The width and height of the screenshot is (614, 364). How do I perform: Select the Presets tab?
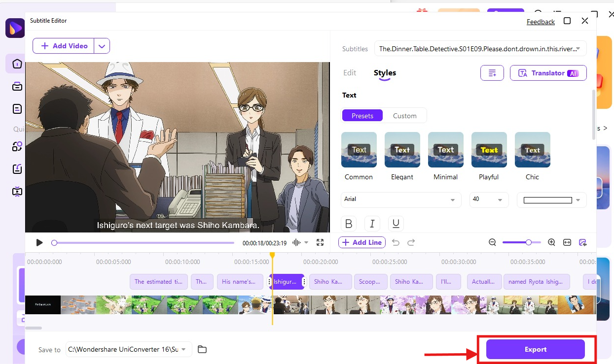coord(362,116)
